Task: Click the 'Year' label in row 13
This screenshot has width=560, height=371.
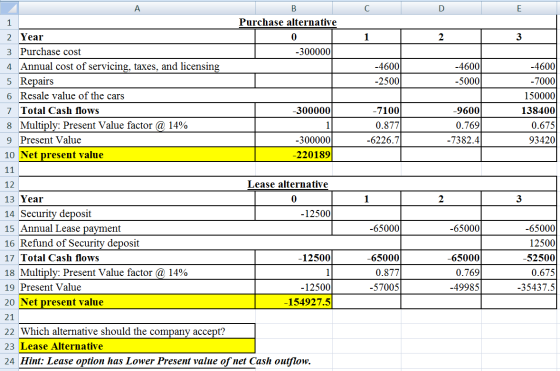Action: (x=137, y=199)
